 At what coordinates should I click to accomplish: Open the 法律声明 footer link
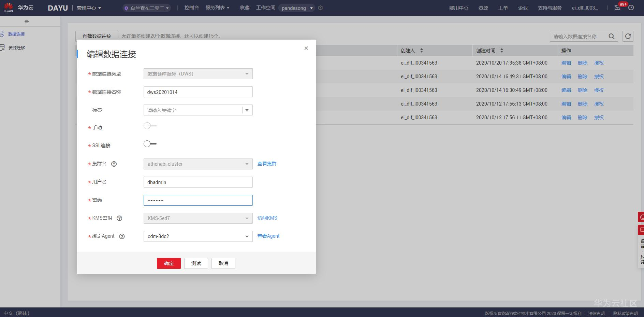(596, 313)
